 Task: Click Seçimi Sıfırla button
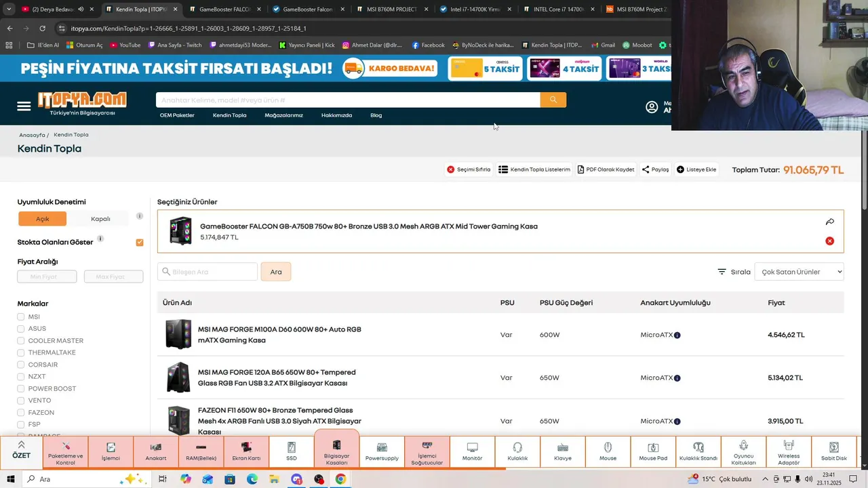point(469,169)
